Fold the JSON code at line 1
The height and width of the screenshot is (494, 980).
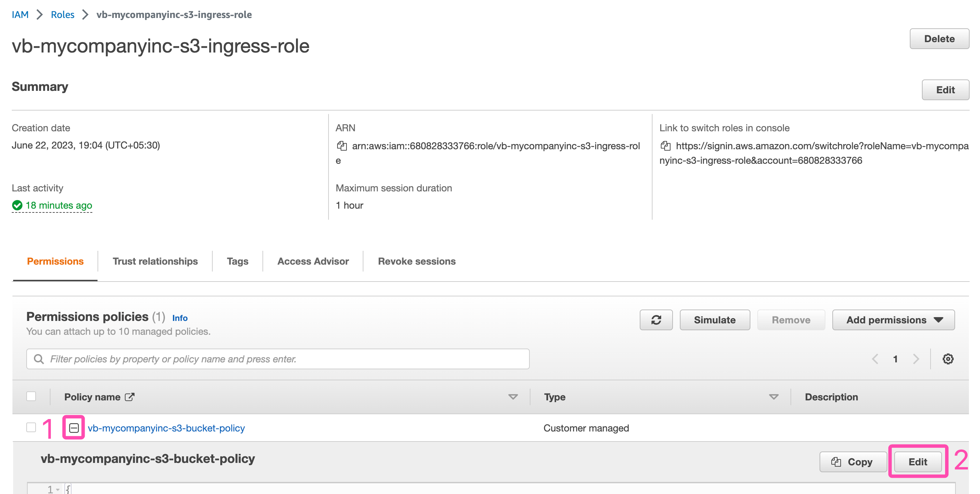[x=58, y=490]
